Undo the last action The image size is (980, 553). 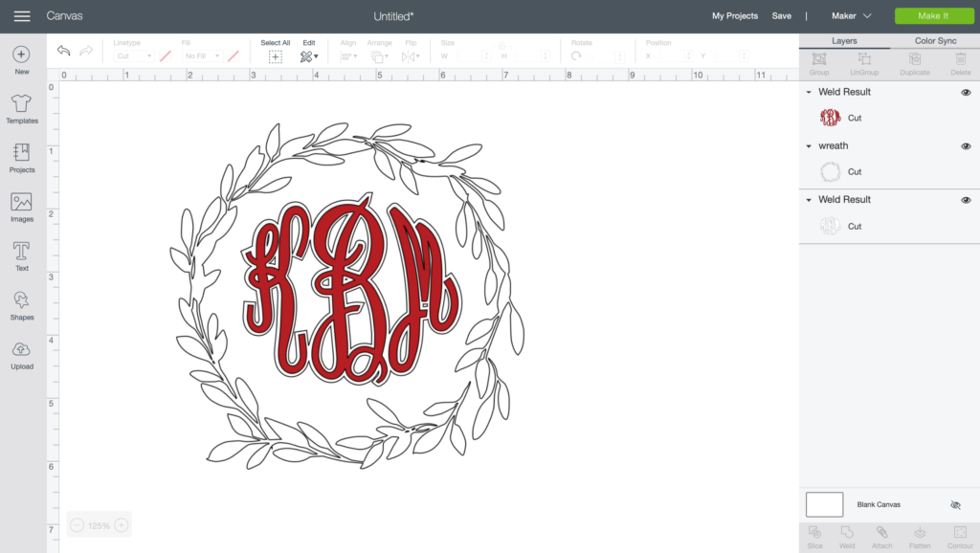(64, 51)
